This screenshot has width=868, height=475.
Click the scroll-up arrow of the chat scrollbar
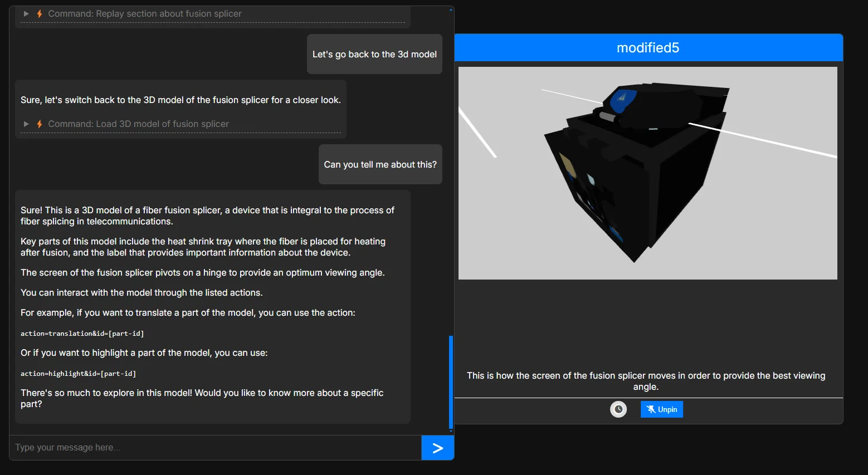[x=451, y=9]
